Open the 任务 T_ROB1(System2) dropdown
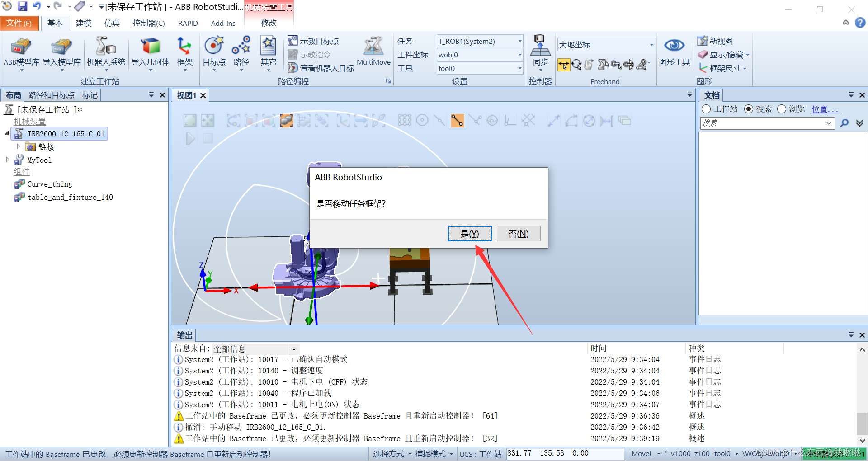 (x=520, y=41)
